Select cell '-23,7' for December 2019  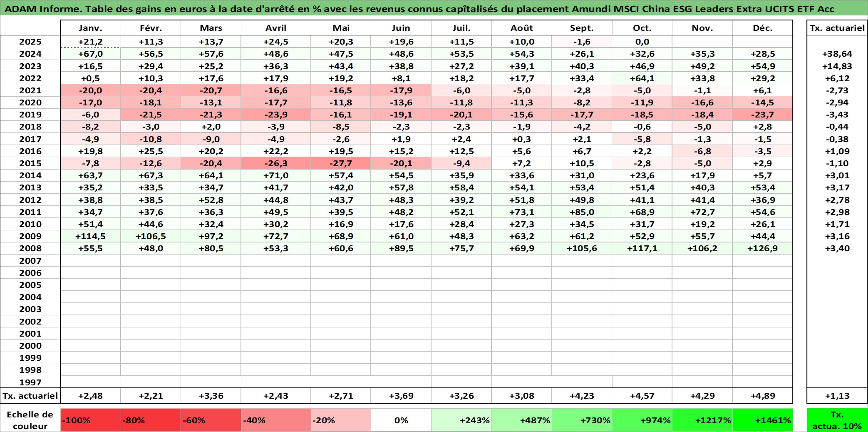762,115
